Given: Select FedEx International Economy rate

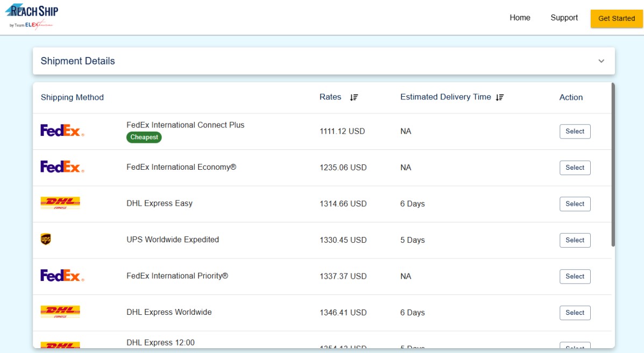Looking at the screenshot, I should pos(575,167).
